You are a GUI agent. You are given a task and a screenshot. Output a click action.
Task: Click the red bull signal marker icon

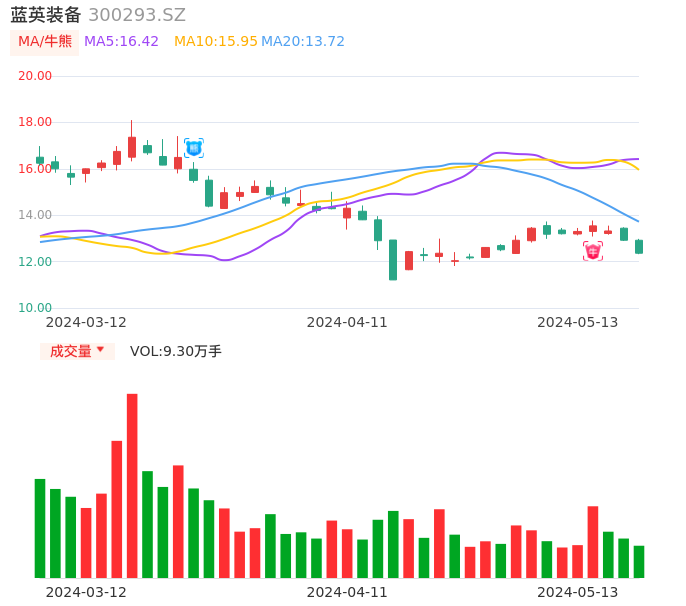coord(593,251)
